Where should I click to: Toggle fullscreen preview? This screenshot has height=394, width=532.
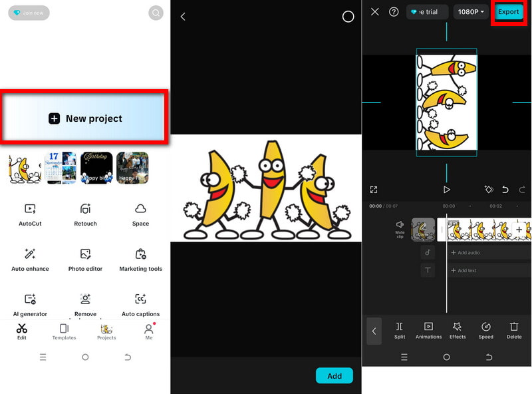(x=374, y=190)
